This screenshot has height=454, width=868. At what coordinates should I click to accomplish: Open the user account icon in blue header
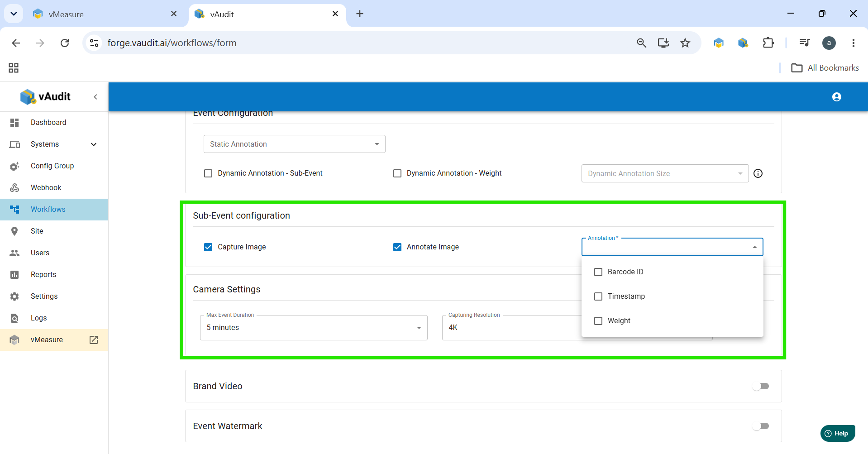click(836, 97)
